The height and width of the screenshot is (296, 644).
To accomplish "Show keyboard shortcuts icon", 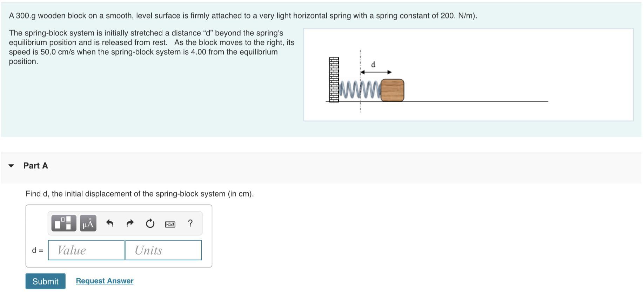I will [x=170, y=224].
